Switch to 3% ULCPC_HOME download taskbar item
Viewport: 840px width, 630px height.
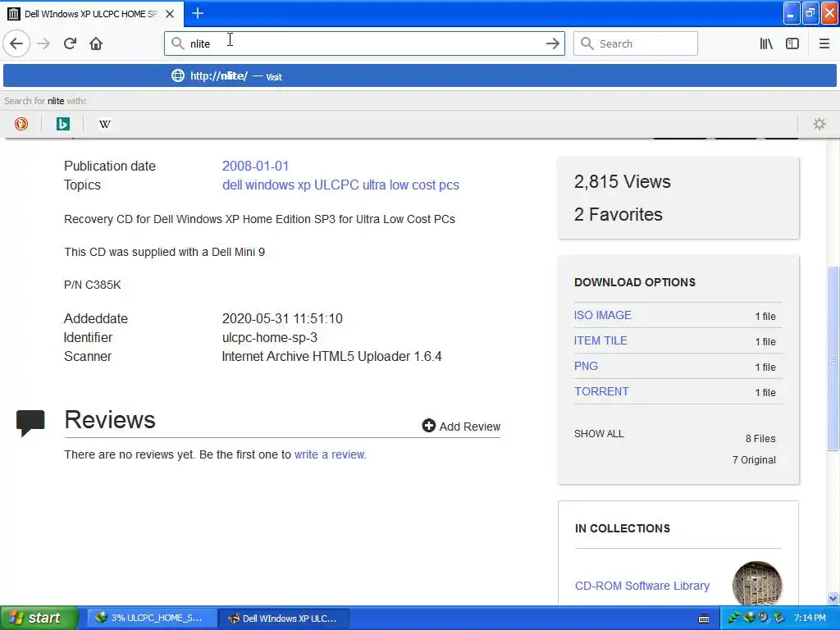point(151,619)
